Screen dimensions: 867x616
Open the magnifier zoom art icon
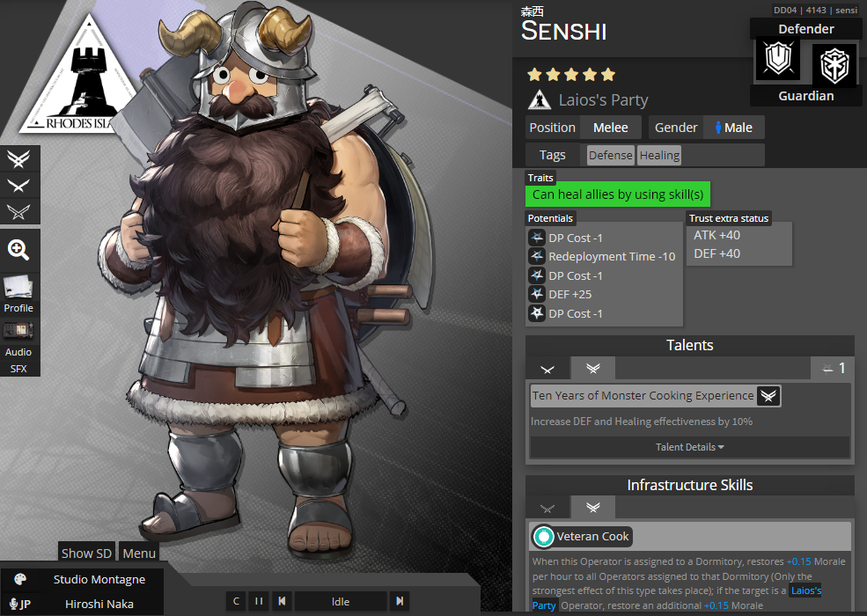pos(19,250)
